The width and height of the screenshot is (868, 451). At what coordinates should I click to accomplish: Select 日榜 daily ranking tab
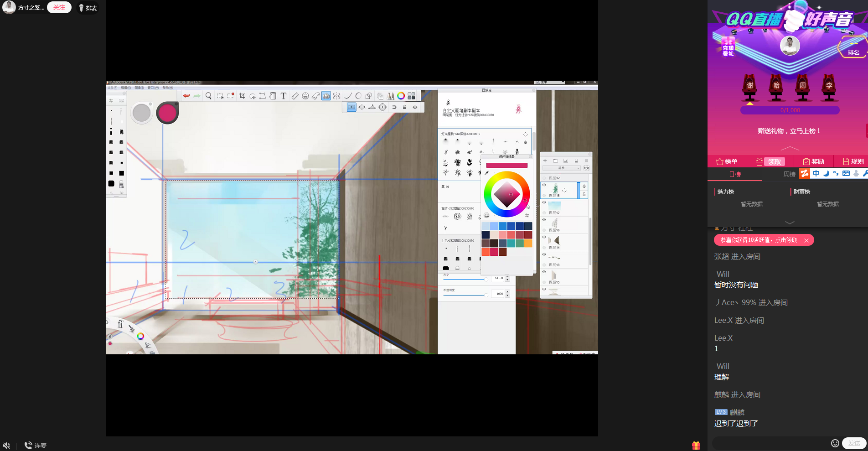pos(735,174)
